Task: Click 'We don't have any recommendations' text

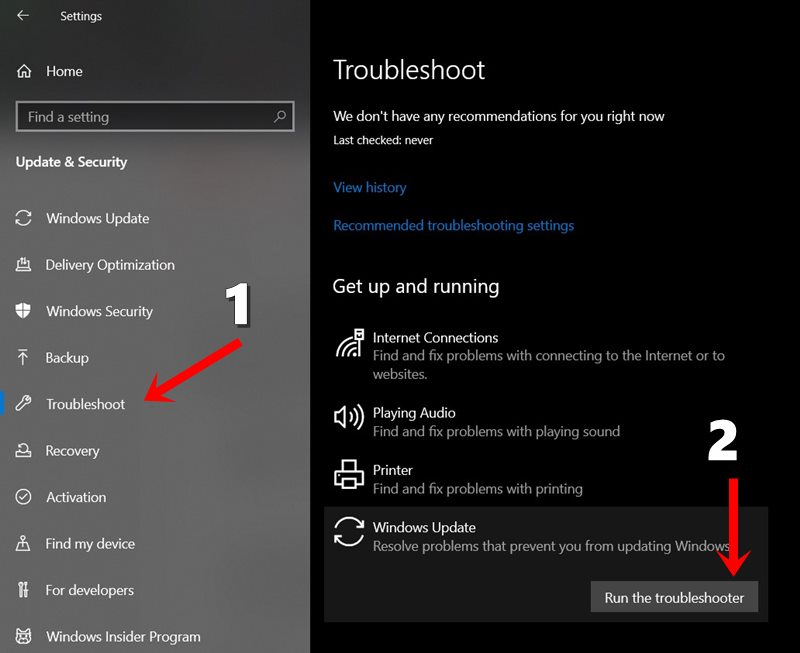Action: [499, 117]
